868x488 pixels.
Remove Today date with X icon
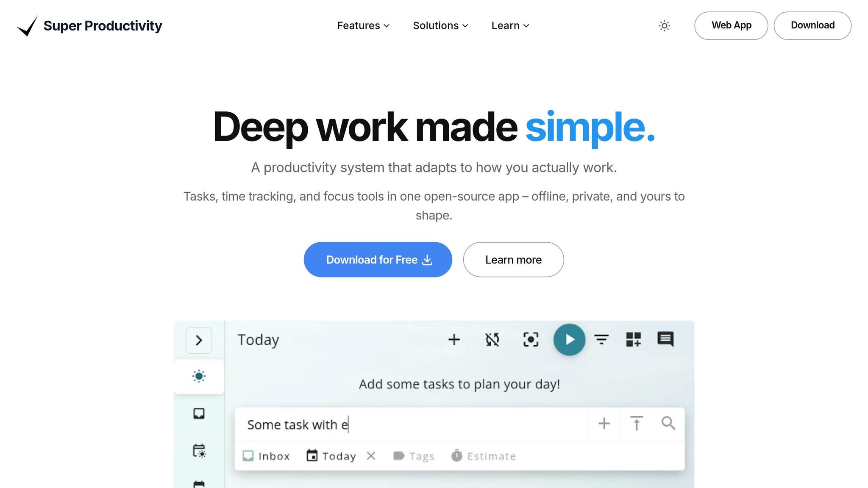tap(371, 456)
